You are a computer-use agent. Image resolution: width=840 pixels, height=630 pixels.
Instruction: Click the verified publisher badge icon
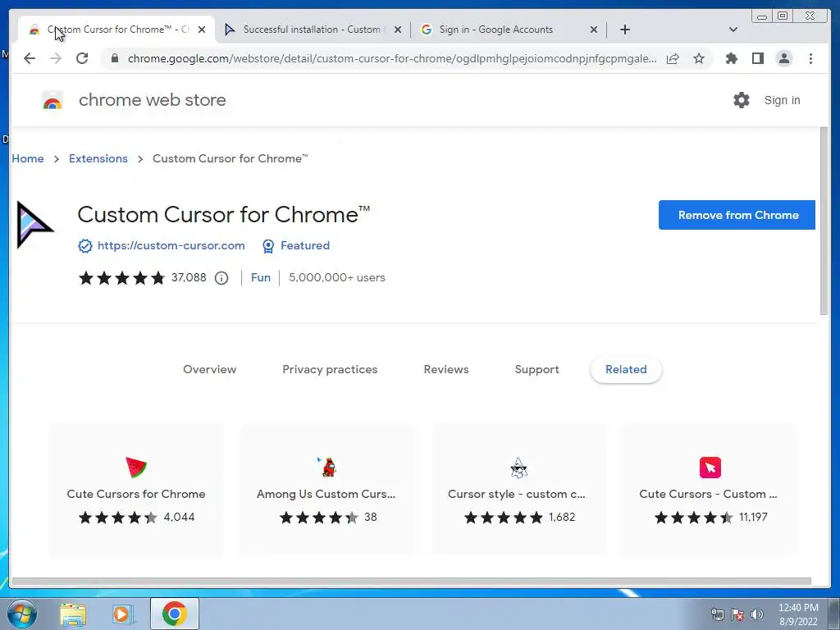click(84, 246)
